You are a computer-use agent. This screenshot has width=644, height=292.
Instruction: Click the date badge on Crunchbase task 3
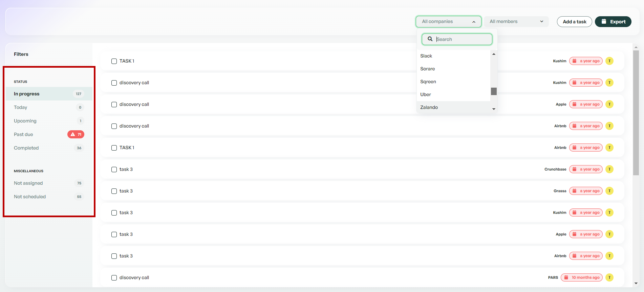[586, 169]
